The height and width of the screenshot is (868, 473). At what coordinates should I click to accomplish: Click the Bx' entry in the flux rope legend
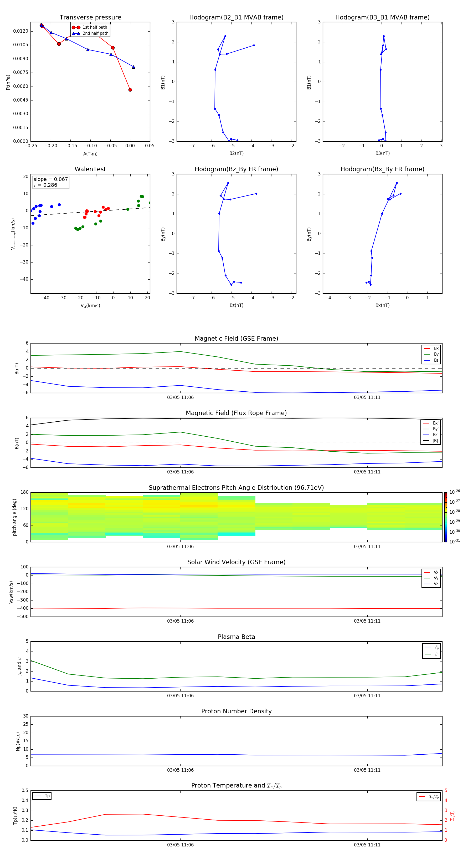[x=431, y=423]
